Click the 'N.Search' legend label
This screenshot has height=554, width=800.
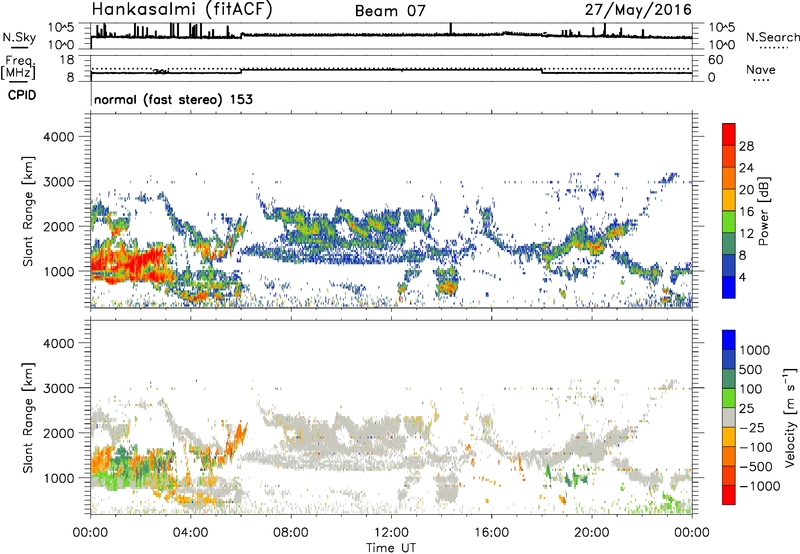tap(772, 37)
